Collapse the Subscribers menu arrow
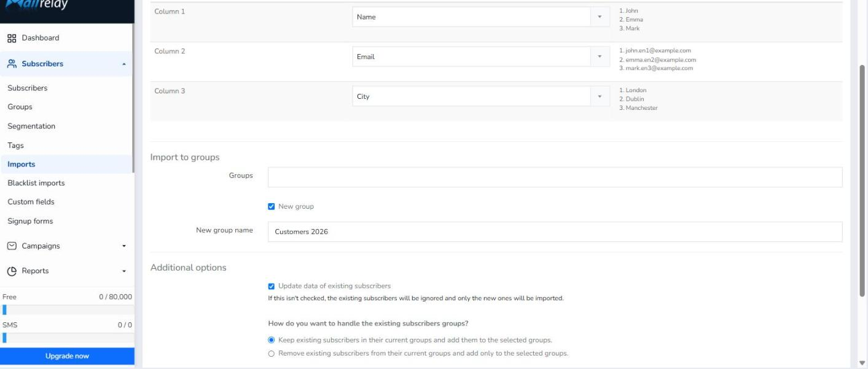 (x=124, y=64)
